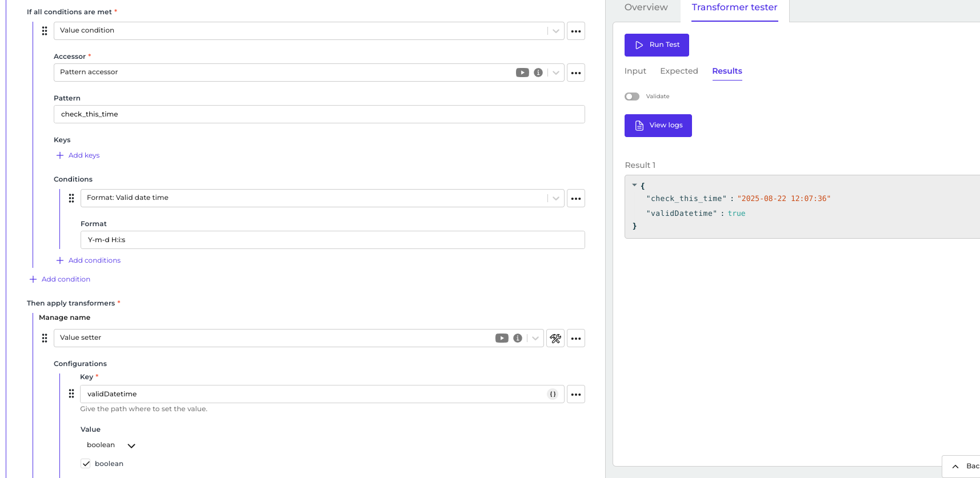980x478 pixels.
Task: Click info icon in Pattern accessor field
Action: tap(538, 73)
